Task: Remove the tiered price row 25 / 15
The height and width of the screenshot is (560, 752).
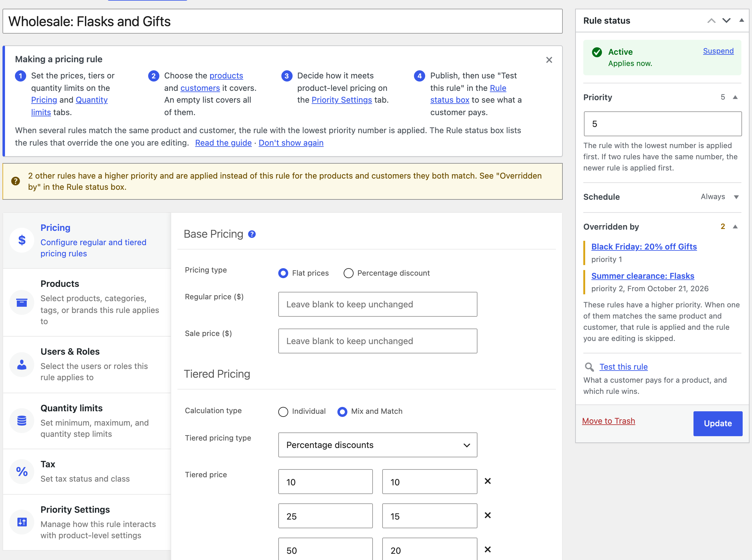Action: tap(487, 515)
